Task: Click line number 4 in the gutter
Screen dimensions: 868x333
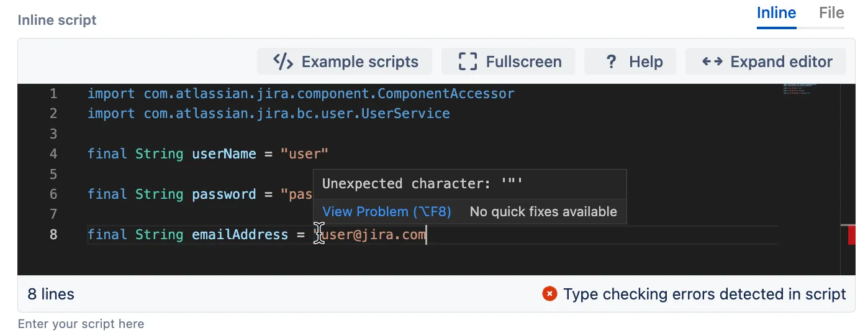Action: 53,154
